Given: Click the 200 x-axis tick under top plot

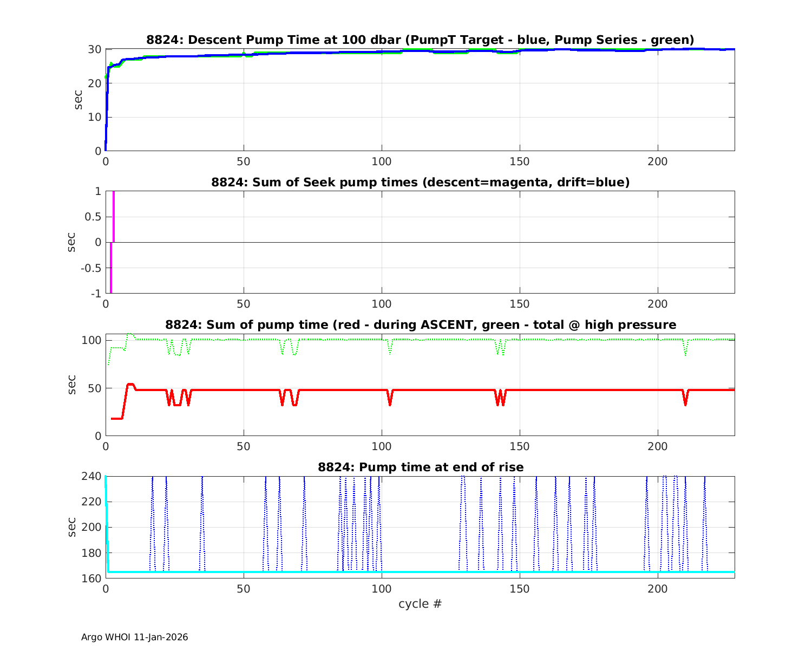Looking at the screenshot, I should tap(658, 161).
